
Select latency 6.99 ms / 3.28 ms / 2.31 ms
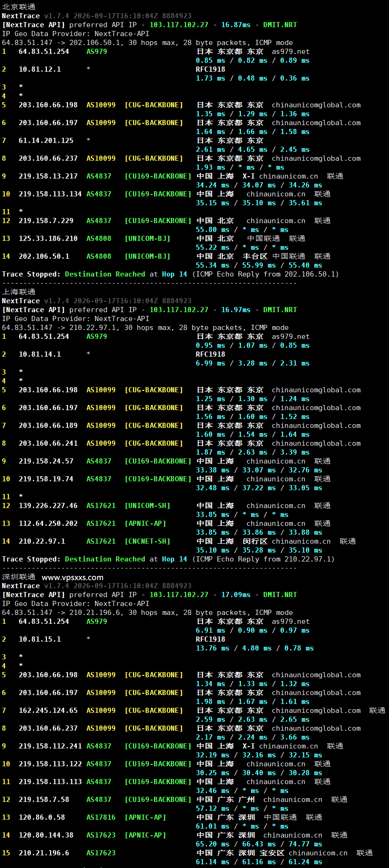pyautogui.click(x=253, y=363)
